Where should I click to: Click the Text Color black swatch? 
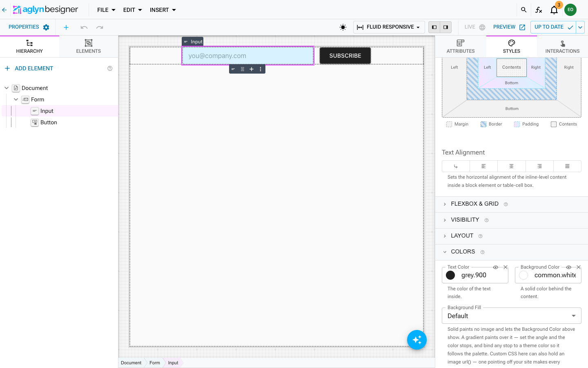click(450, 275)
